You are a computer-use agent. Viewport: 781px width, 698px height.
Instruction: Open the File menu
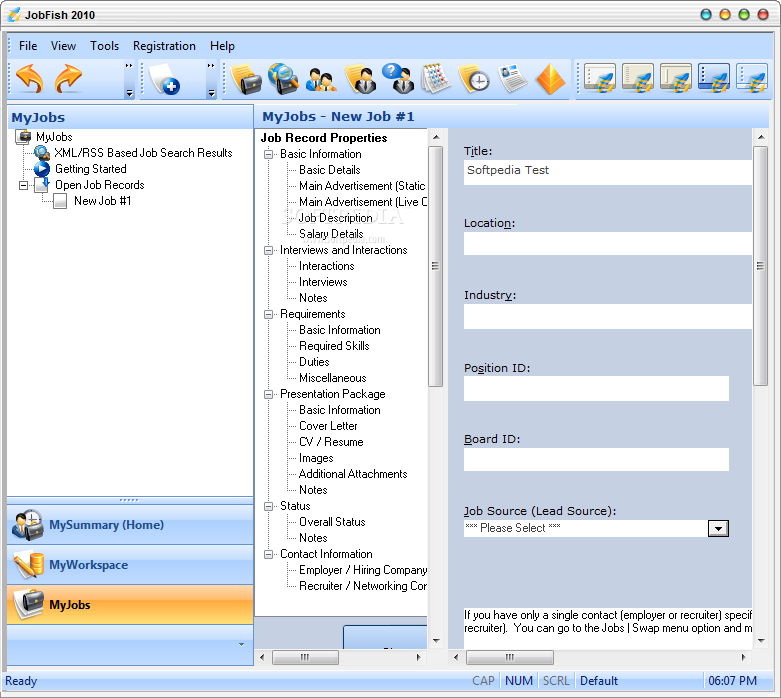(x=28, y=46)
